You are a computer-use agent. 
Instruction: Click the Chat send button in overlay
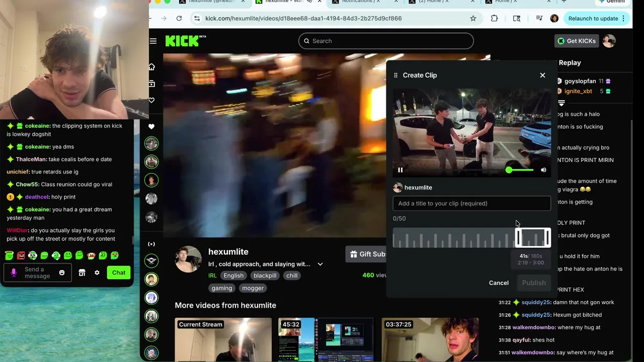(119, 273)
